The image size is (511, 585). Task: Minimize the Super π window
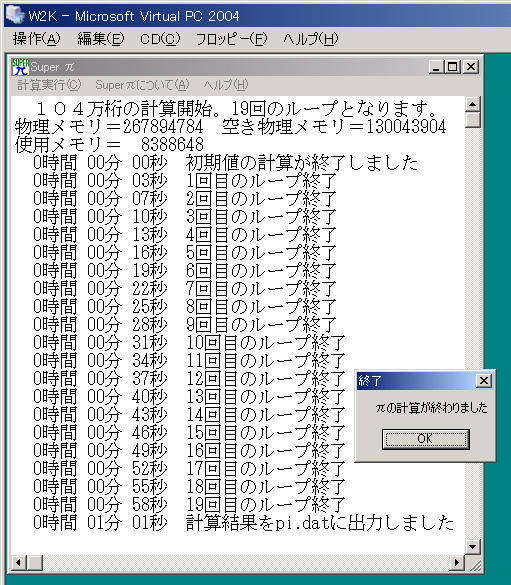(436, 67)
